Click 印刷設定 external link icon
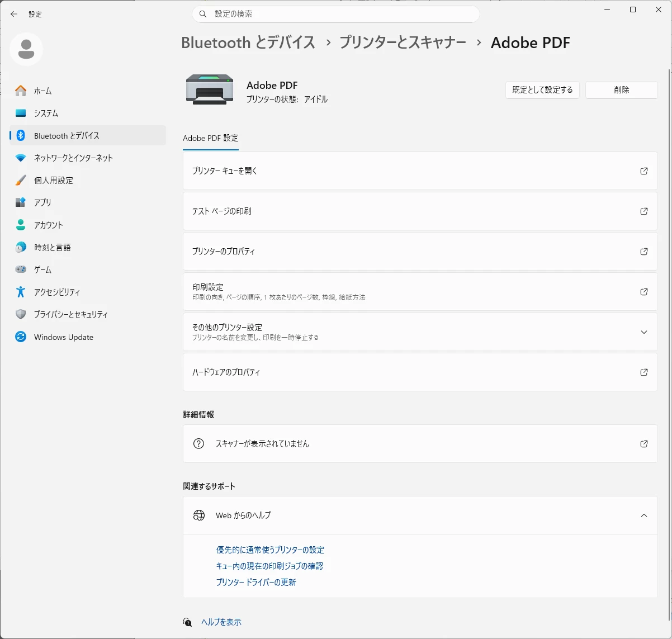 point(644,292)
